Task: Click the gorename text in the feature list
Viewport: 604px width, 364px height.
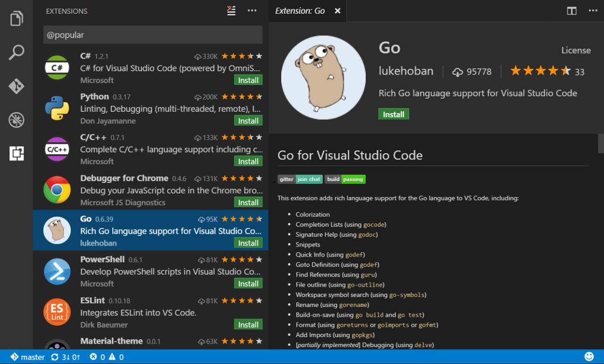Action: pos(353,305)
